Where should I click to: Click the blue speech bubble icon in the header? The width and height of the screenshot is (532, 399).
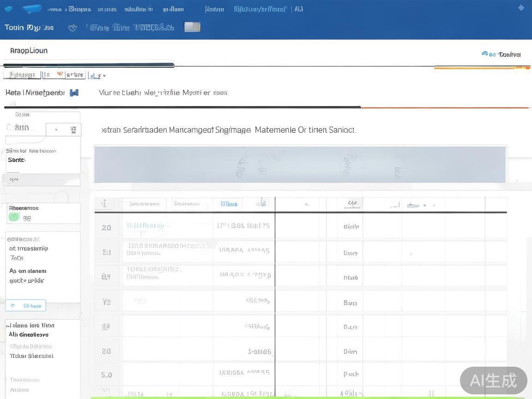coord(32,9)
